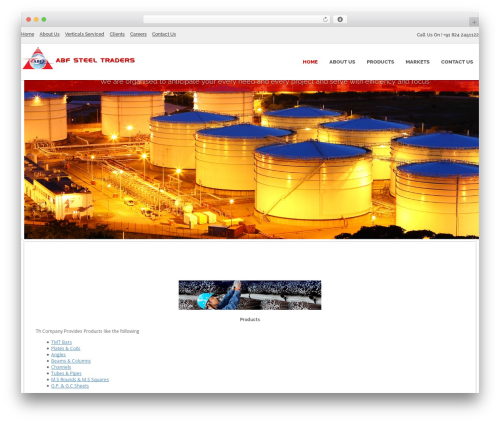Open a new tab with plus button

pyautogui.click(x=474, y=22)
